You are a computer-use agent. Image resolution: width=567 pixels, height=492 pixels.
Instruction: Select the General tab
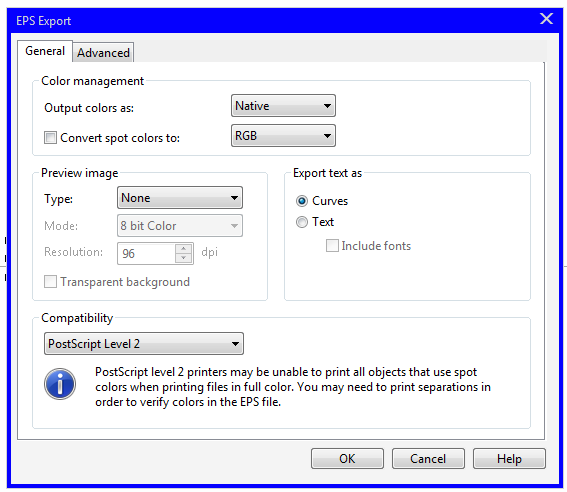click(45, 51)
